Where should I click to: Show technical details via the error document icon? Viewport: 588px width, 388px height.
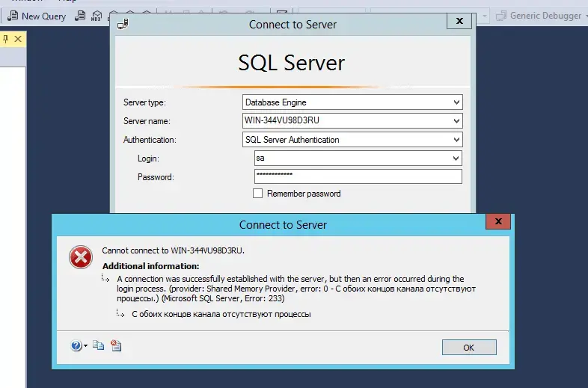pyautogui.click(x=116, y=345)
